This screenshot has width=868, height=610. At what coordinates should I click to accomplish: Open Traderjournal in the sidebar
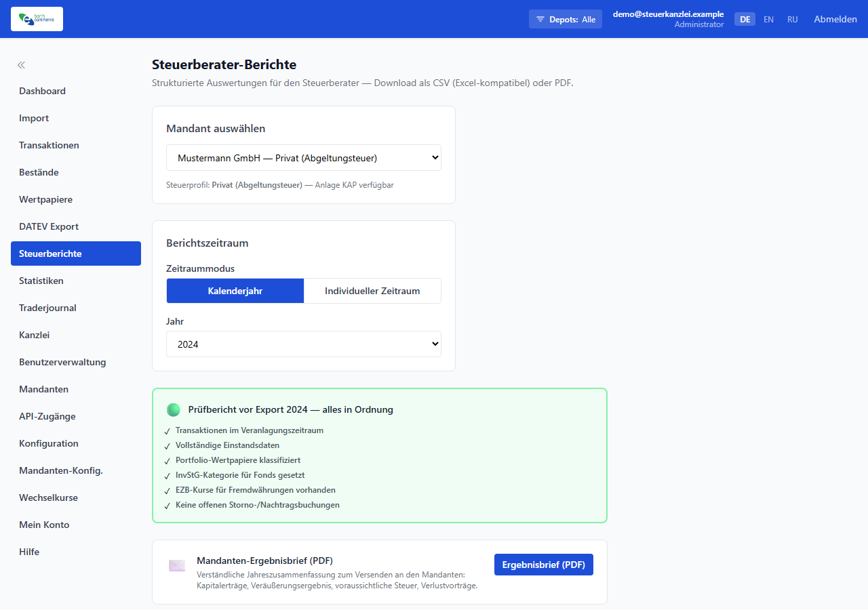(76, 308)
